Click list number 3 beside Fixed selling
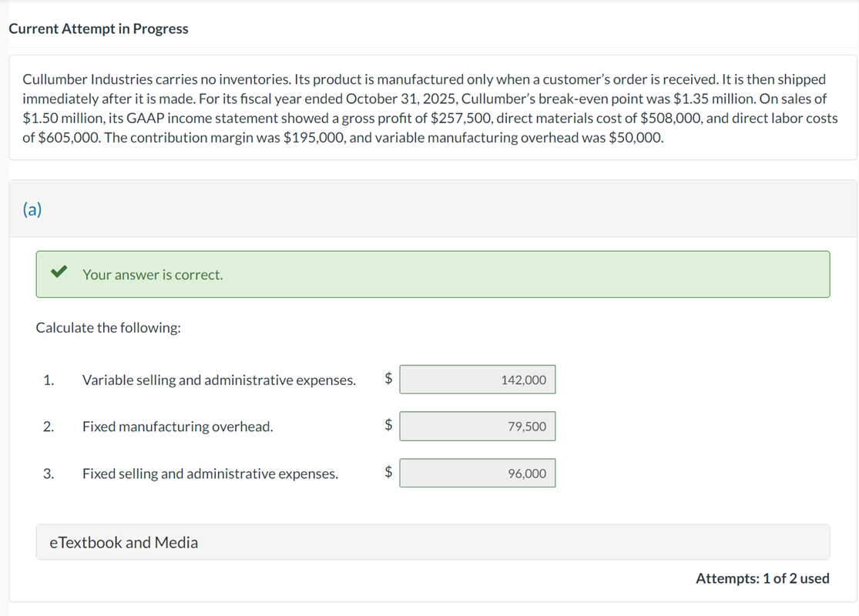The width and height of the screenshot is (859, 616). click(49, 474)
